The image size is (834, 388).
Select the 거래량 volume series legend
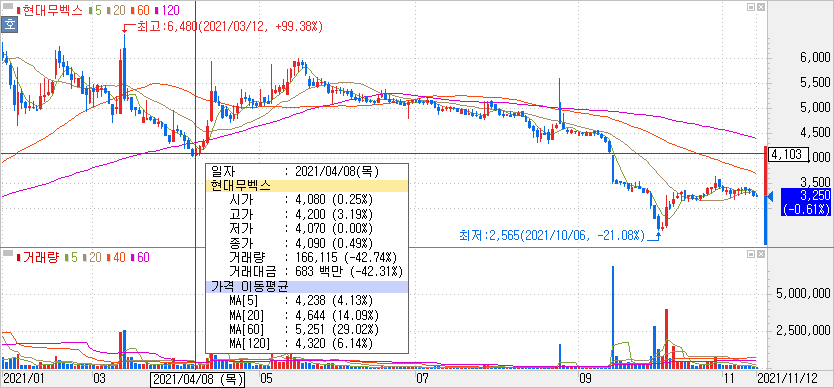[x=38, y=258]
